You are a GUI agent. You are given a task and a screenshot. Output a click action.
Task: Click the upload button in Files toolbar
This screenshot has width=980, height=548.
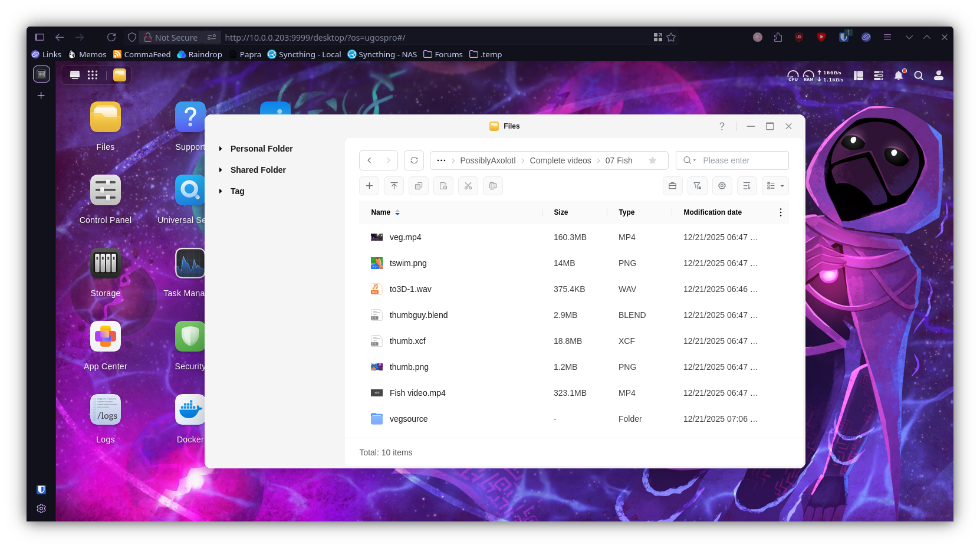coord(394,186)
